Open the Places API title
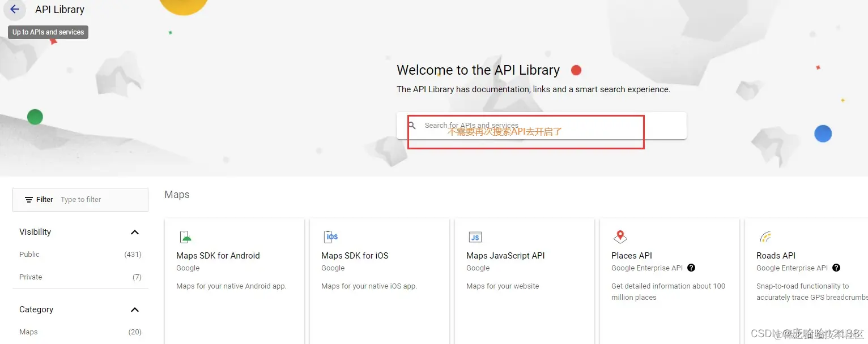This screenshot has height=344, width=868. point(632,256)
